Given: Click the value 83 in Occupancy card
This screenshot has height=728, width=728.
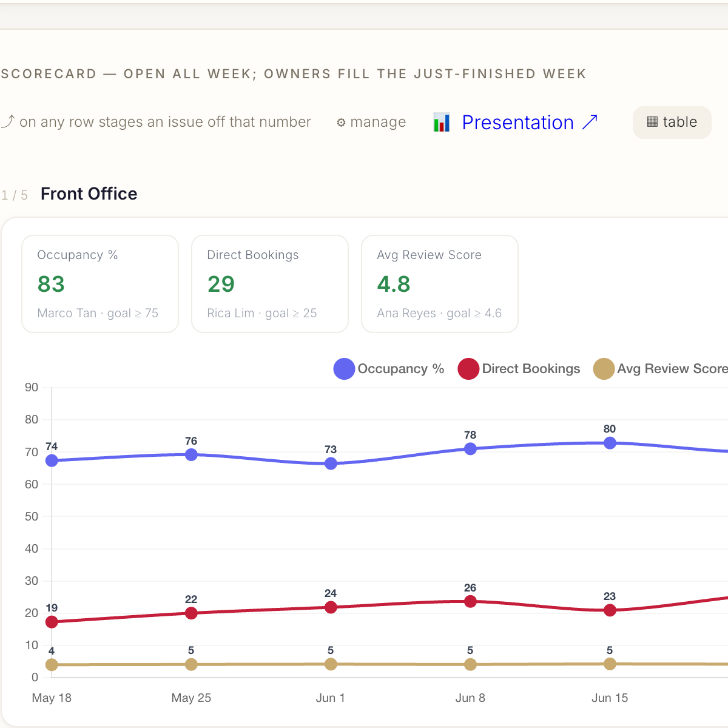Looking at the screenshot, I should [51, 284].
